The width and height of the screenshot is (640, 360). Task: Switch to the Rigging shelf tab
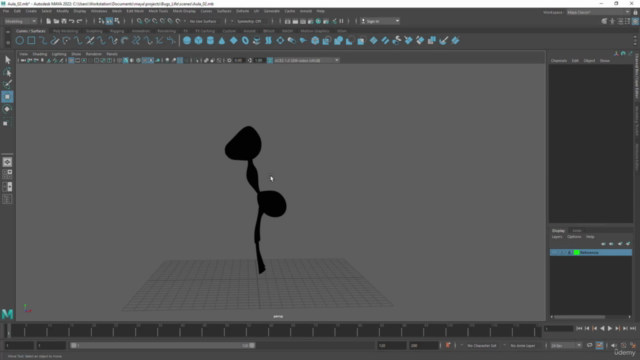[x=117, y=31]
